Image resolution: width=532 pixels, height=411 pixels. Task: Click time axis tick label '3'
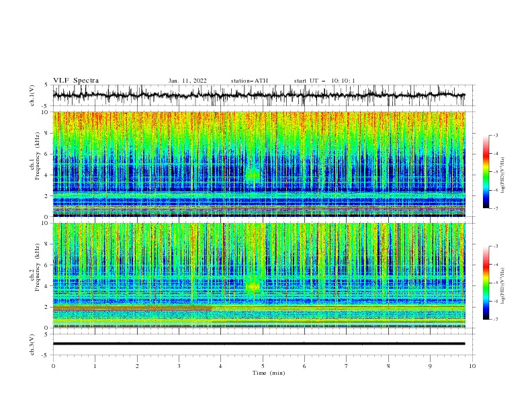click(179, 366)
